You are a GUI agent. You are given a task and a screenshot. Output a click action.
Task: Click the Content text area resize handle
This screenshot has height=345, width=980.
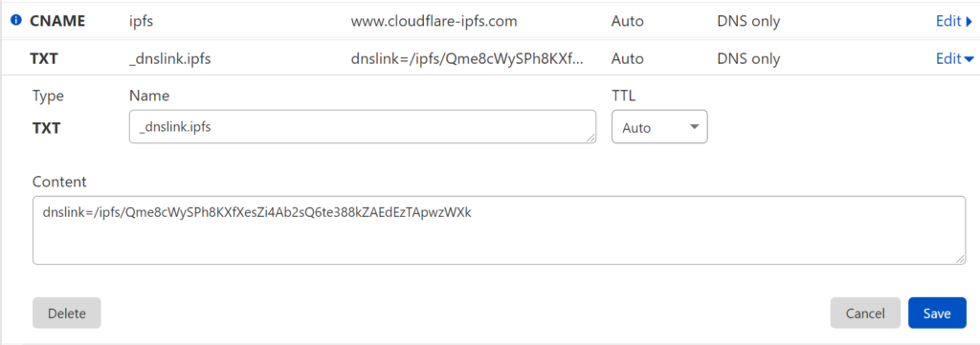[x=961, y=259]
